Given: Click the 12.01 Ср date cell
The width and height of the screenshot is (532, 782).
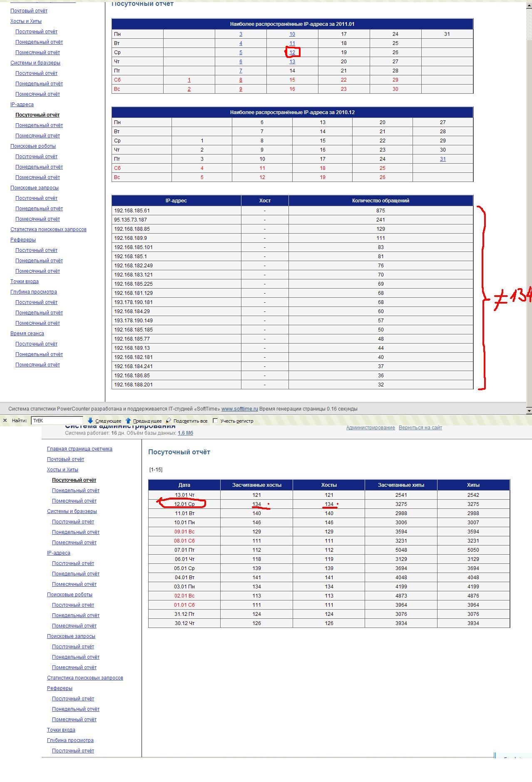Looking at the screenshot, I should tap(184, 504).
